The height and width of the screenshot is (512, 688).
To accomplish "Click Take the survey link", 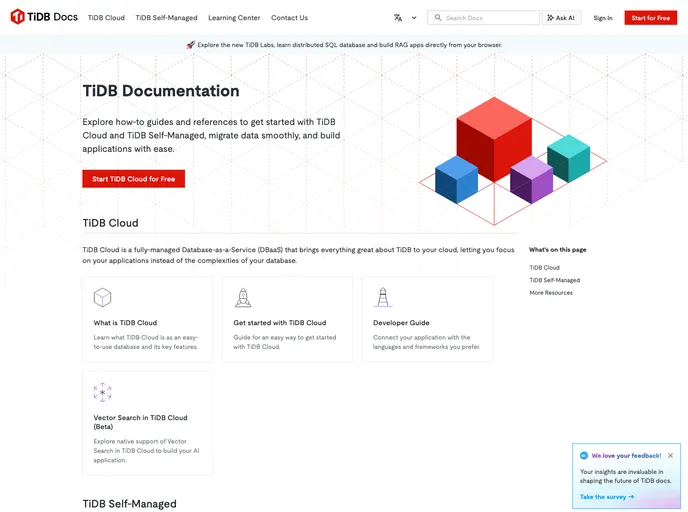I will (x=607, y=497).
